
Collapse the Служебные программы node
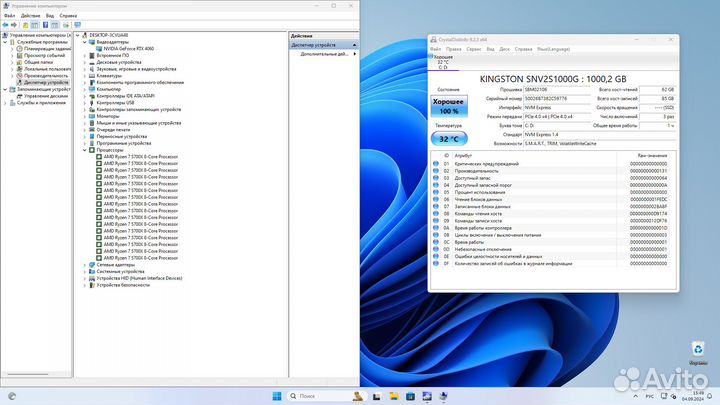tap(6, 42)
